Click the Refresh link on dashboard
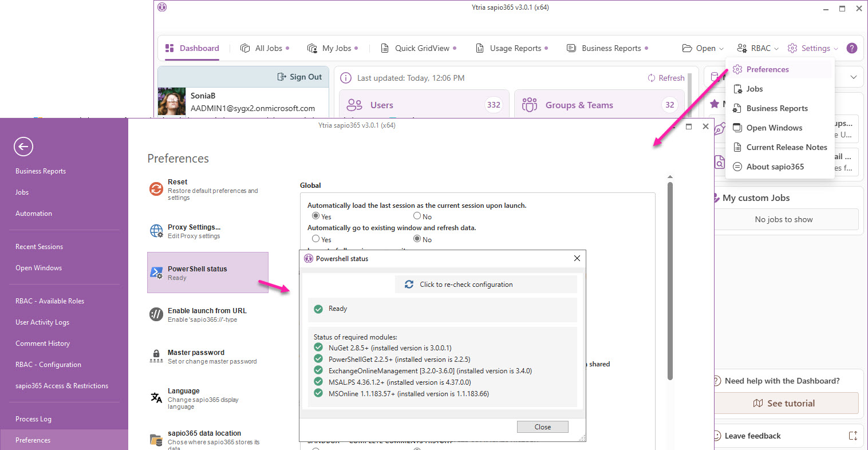This screenshot has height=450, width=868. 666,78
